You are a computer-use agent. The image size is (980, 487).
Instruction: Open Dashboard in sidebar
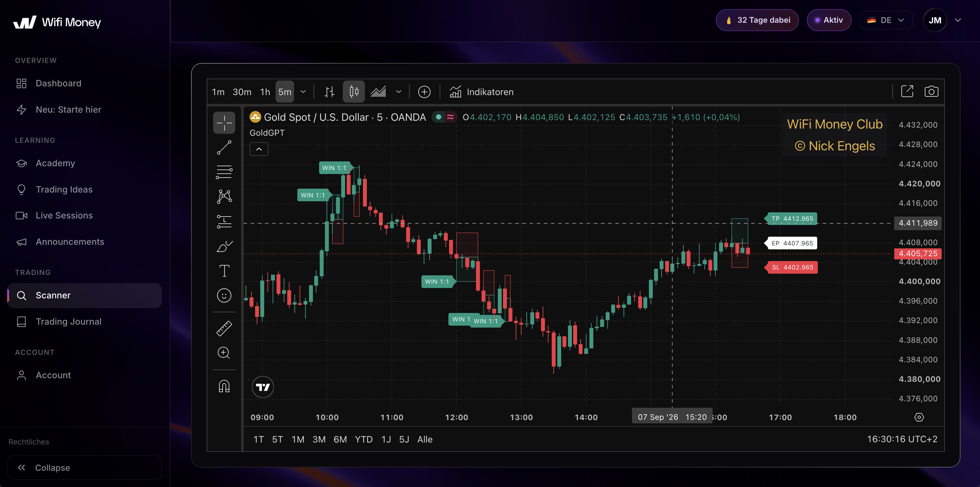coord(84,83)
